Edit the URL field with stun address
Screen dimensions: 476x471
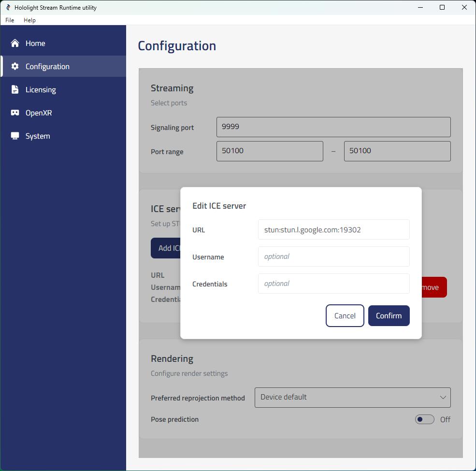tap(333, 229)
